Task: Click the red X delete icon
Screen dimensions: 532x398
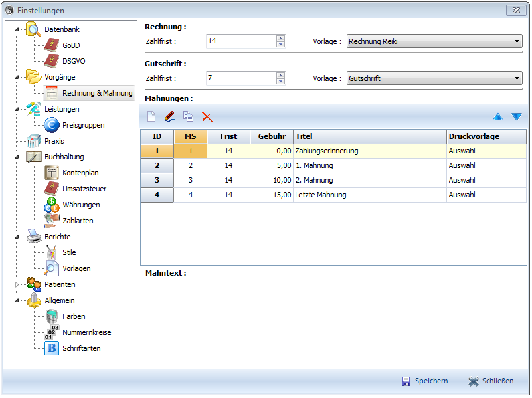Action: 207,117
